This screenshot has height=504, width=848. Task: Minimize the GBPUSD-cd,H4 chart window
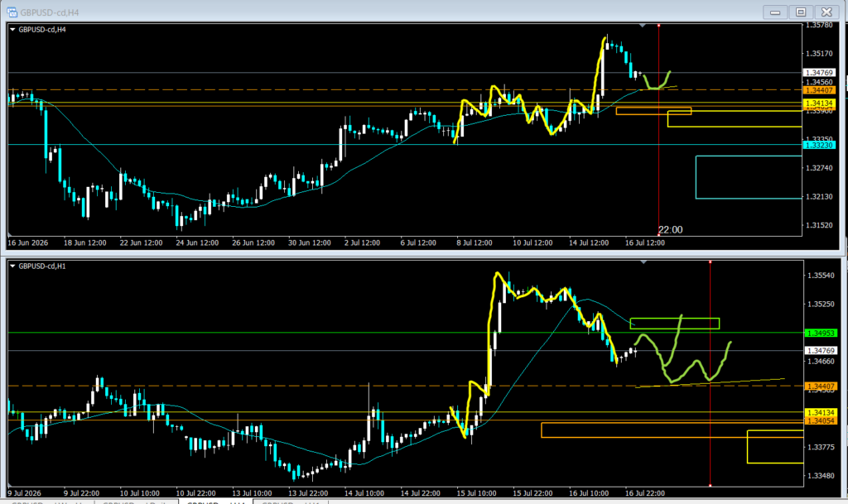click(x=775, y=12)
